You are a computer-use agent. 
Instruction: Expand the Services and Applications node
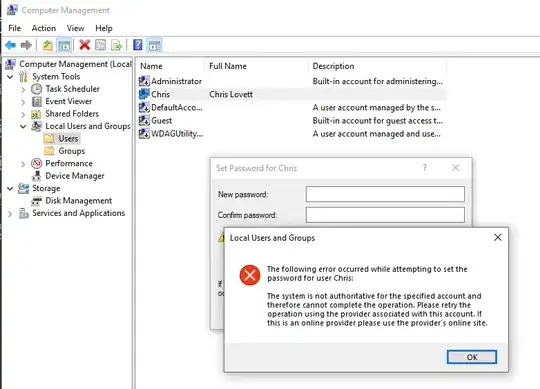pos(10,214)
